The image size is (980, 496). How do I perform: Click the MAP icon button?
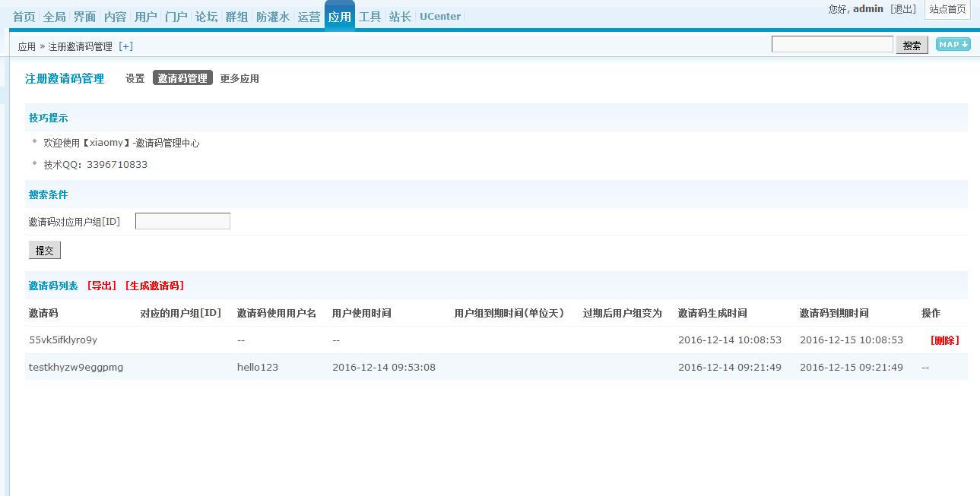tap(953, 45)
